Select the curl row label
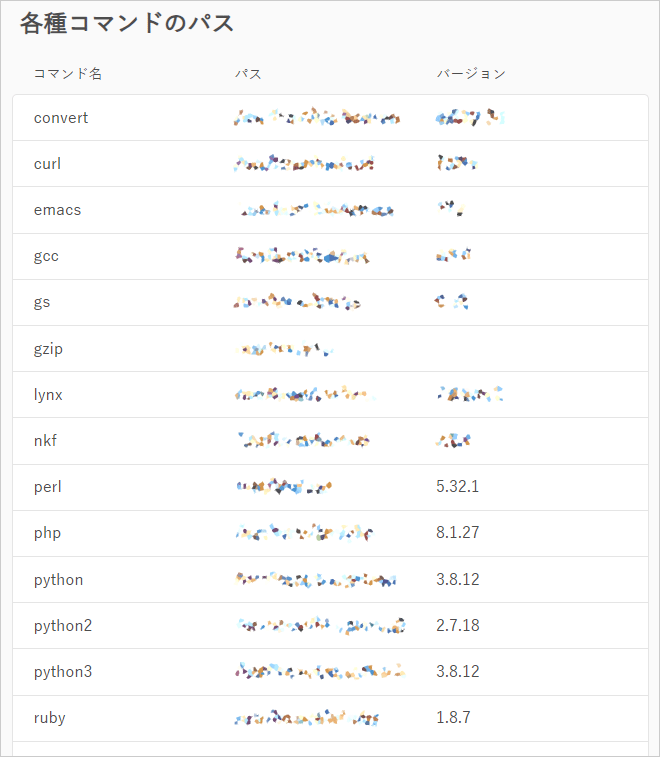Viewport: 660px width, 757px height. click(47, 164)
